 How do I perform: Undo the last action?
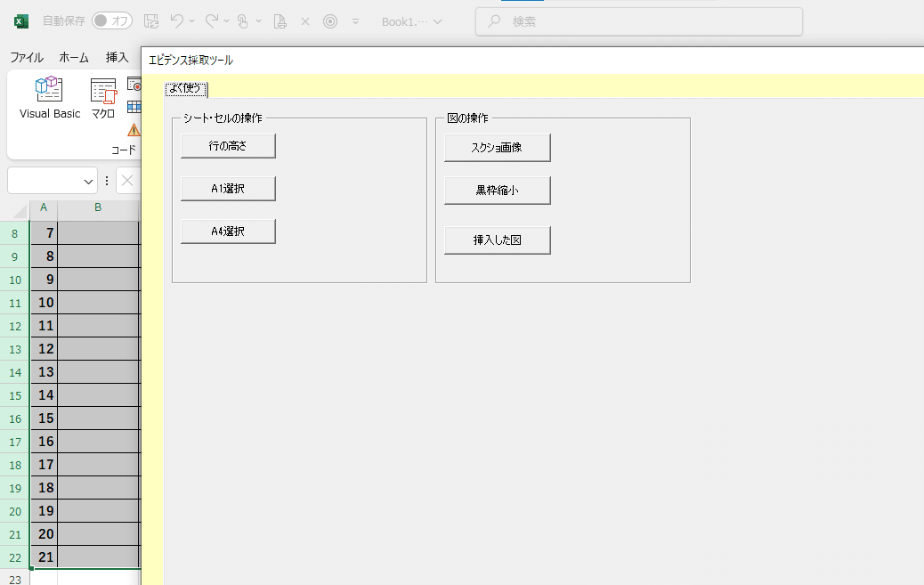(177, 21)
